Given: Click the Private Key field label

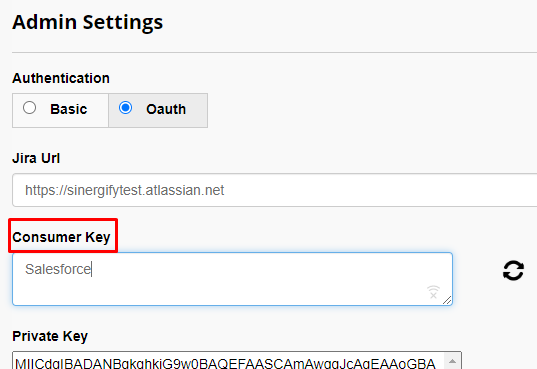Looking at the screenshot, I should [50, 336].
